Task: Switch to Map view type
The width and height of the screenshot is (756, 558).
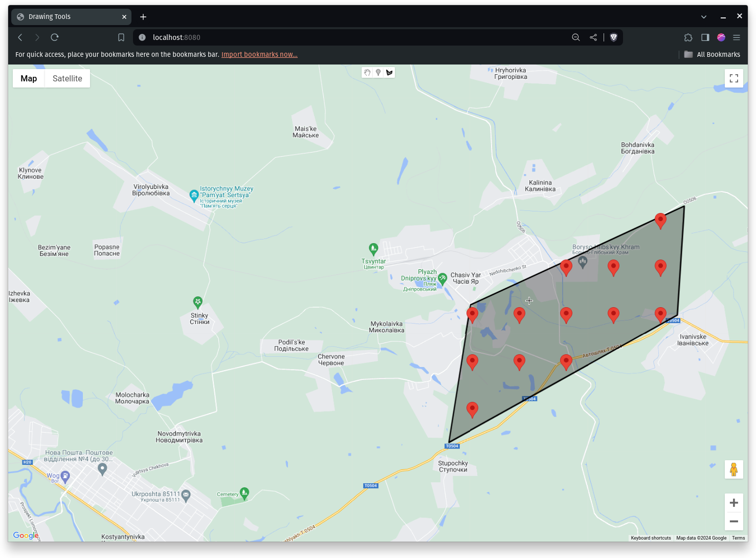Action: 29,78
